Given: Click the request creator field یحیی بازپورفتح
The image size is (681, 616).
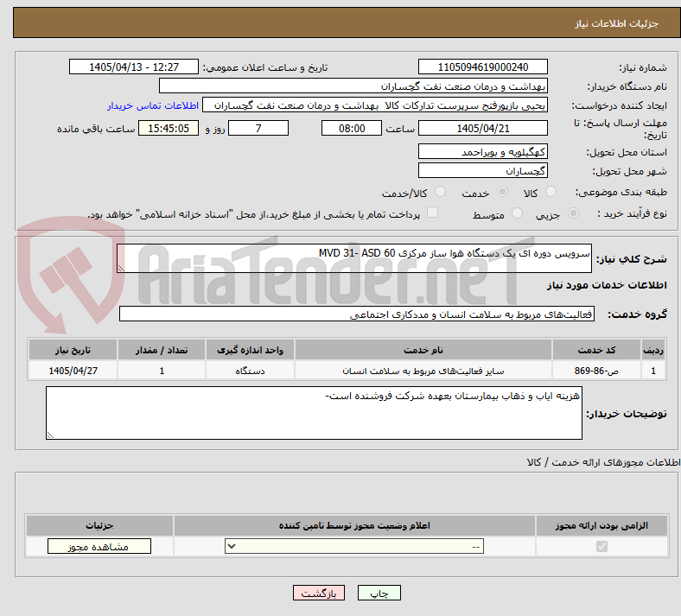Looking at the screenshot, I should point(375,105).
